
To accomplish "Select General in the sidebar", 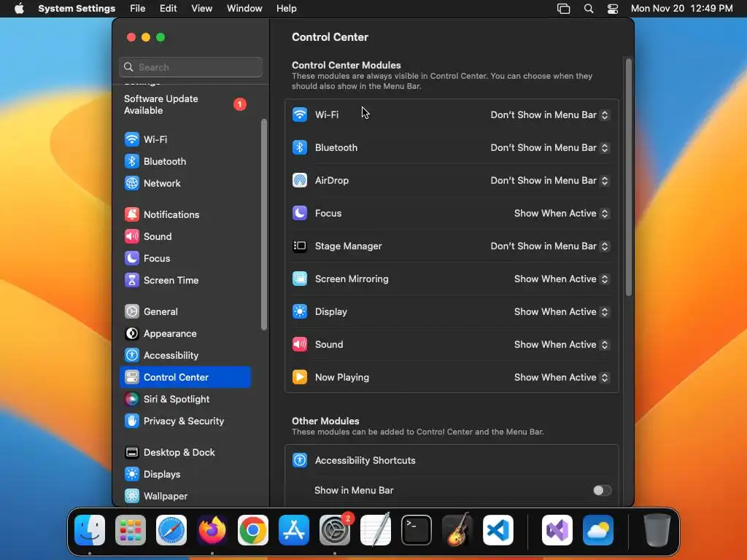I will [x=185, y=312].
